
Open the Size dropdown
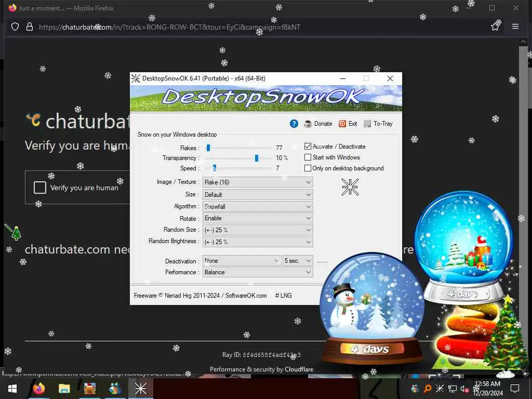[x=258, y=195]
